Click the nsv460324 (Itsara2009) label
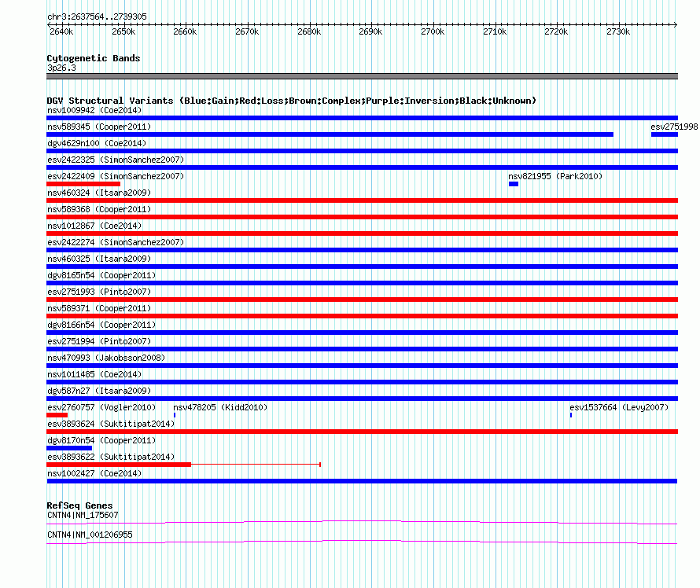The height and width of the screenshot is (588, 700). click(99, 193)
